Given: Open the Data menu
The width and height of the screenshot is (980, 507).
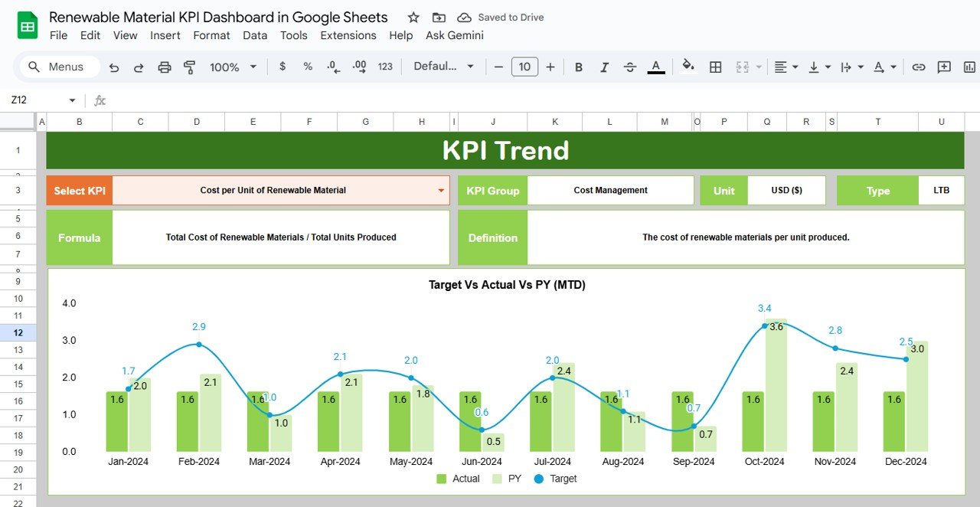Looking at the screenshot, I should [x=255, y=35].
